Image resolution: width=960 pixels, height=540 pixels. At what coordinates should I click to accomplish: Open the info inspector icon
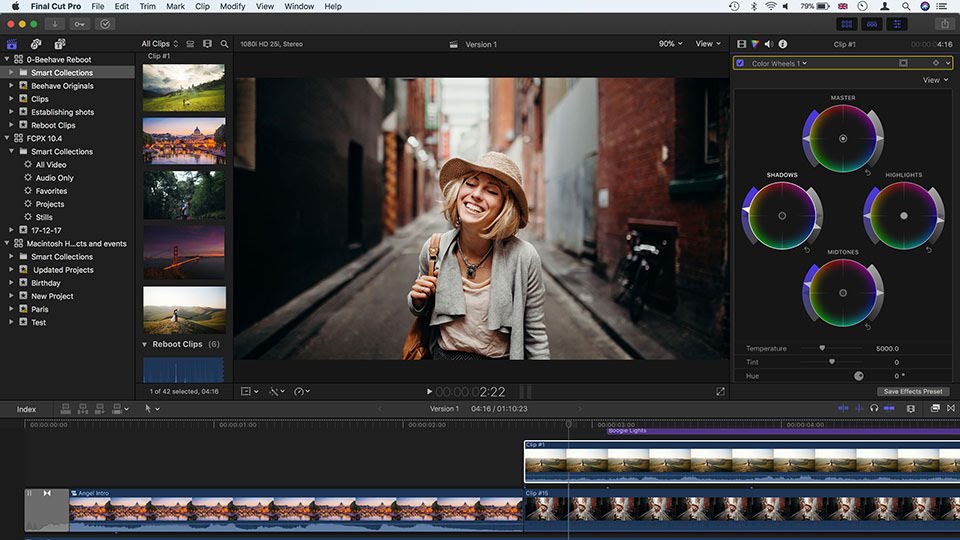click(782, 44)
